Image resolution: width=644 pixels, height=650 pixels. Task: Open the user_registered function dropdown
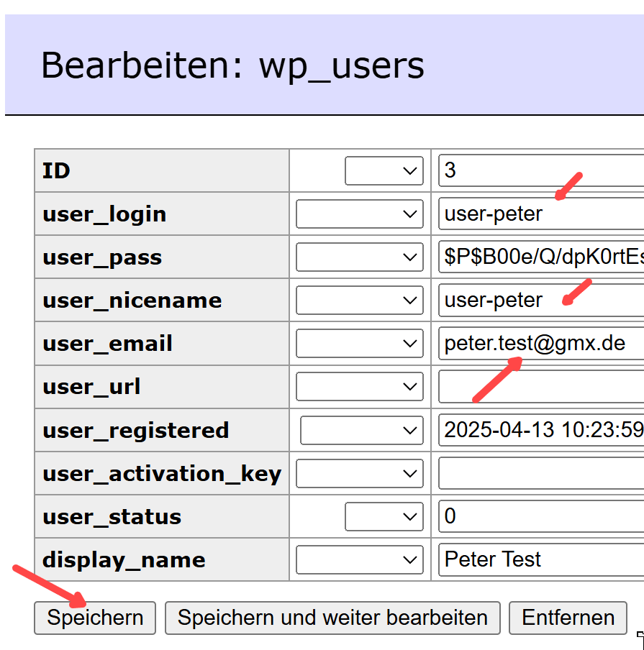coord(361,431)
